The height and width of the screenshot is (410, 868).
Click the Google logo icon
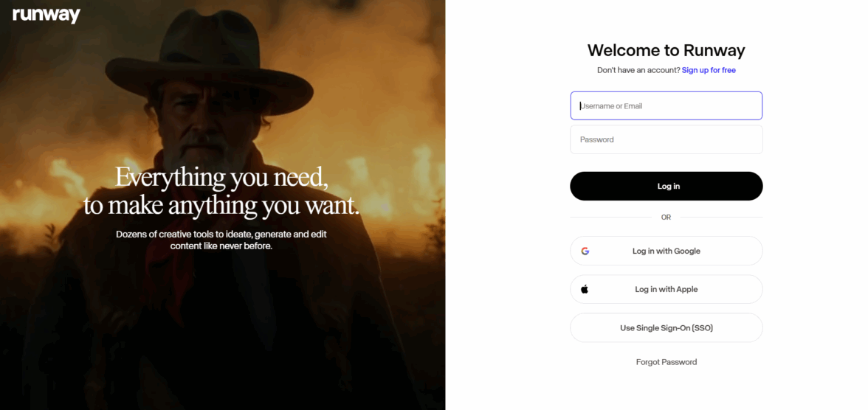(585, 251)
